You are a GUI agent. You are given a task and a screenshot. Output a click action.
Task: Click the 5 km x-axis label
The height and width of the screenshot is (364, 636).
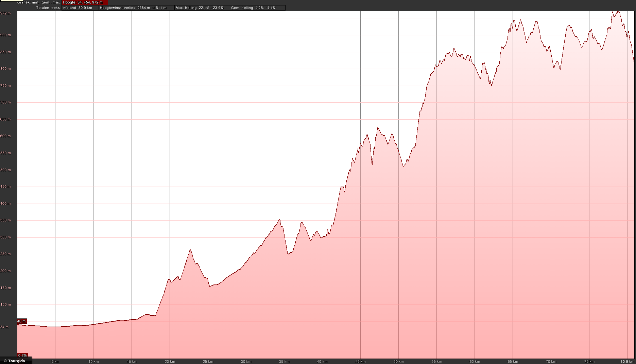click(55, 361)
